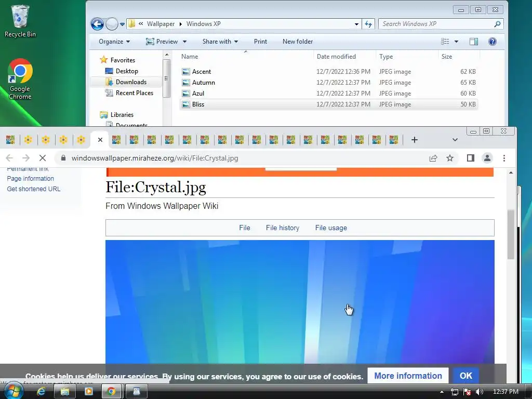Expand the Preview dropdown arrow
532x399 pixels.
[184, 42]
